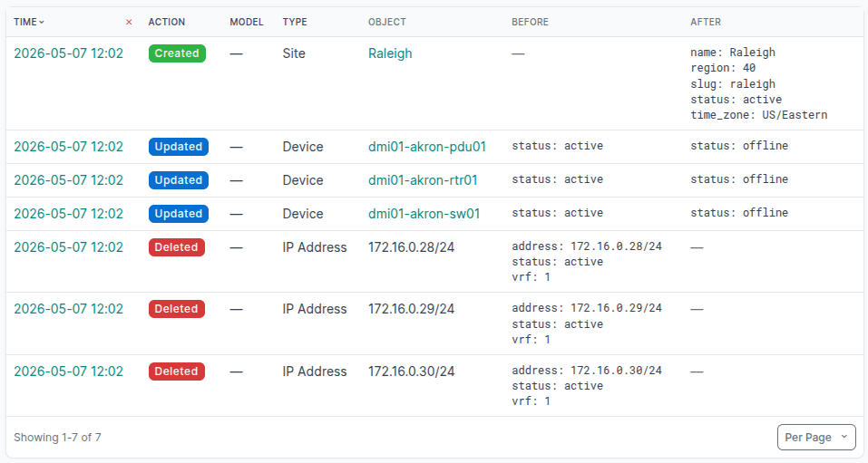Click Updated badge for dmi01-akron-rtr01
868x463 pixels.
[179, 180]
